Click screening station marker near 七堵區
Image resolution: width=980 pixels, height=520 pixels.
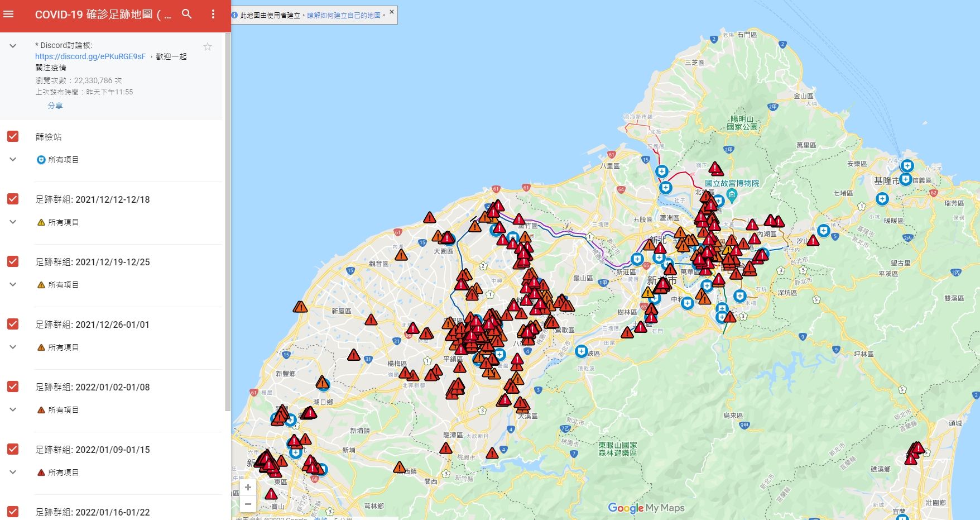[882, 199]
